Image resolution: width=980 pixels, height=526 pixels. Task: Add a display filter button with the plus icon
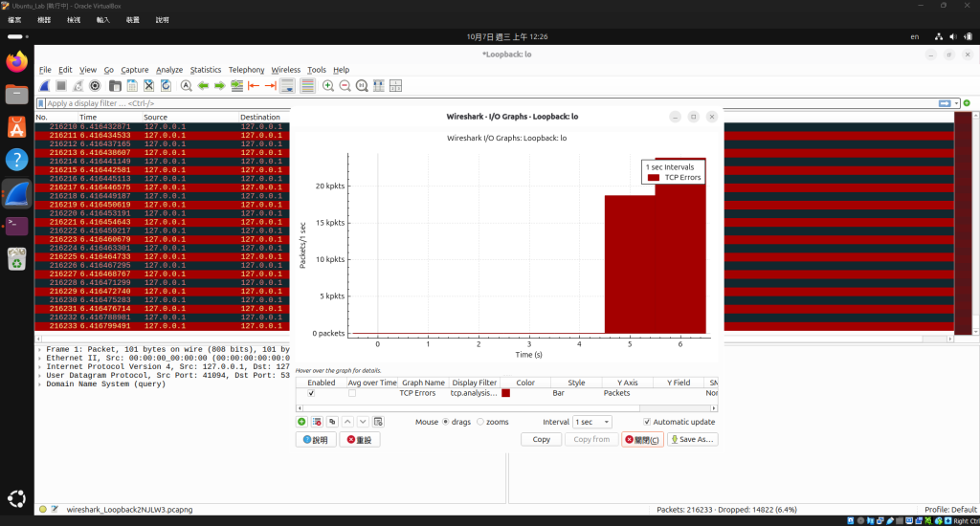click(x=967, y=103)
